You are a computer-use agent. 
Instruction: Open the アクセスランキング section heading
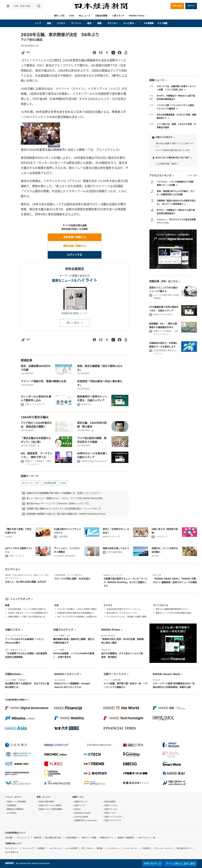click(162, 176)
